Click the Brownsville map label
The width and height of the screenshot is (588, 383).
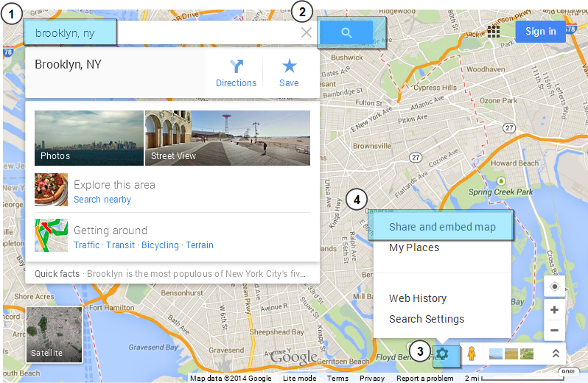click(x=371, y=146)
